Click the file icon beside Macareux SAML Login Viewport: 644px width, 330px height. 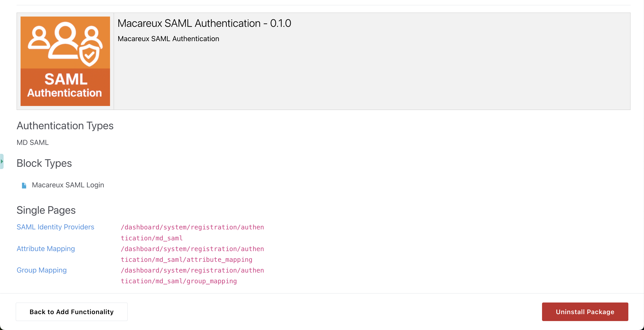click(x=24, y=185)
